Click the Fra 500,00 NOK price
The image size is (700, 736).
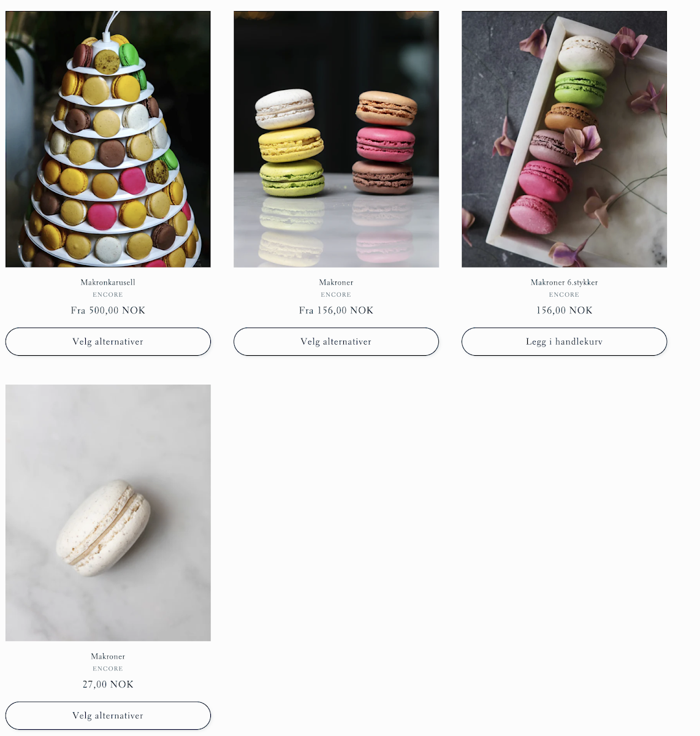(108, 310)
